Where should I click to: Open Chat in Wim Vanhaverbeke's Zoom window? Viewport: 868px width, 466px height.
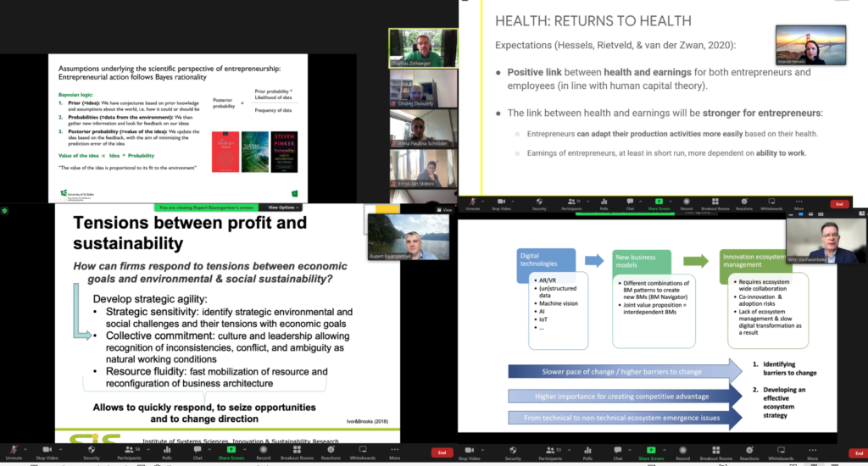[618, 452]
